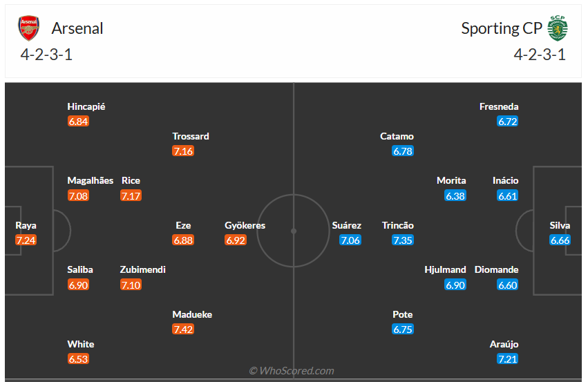
Task: Select Rice's 7.17 rating badge
Action: pos(131,195)
